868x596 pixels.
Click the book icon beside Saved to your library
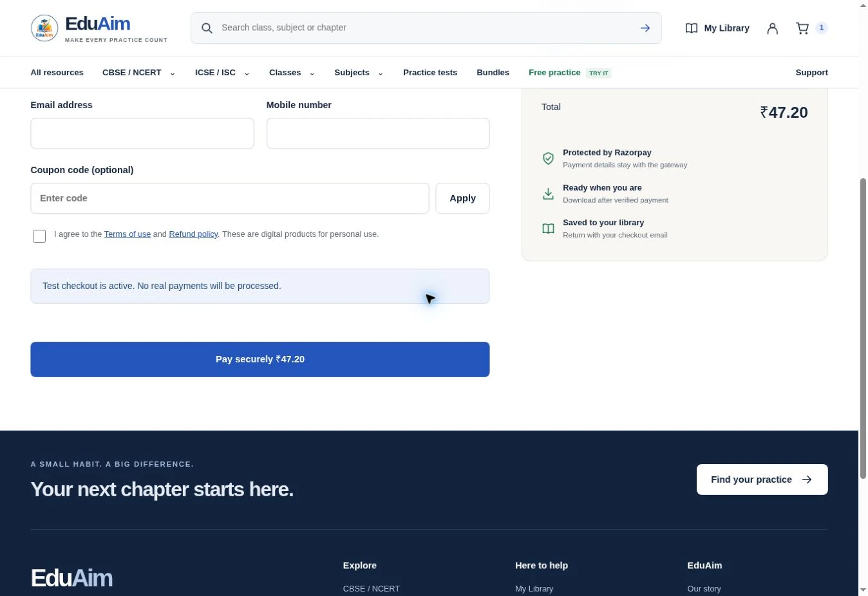548,228
